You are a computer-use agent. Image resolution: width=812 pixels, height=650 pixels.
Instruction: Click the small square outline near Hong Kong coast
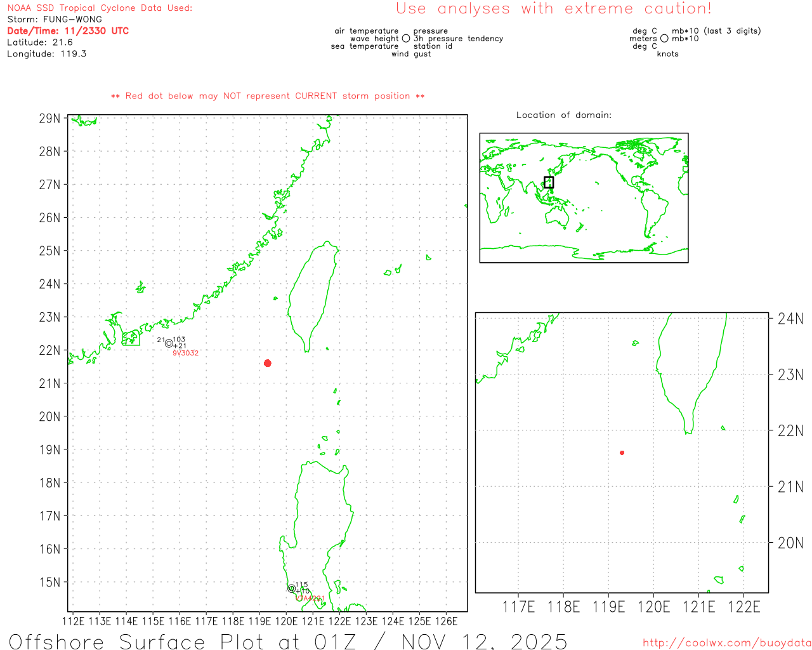pos(131,338)
